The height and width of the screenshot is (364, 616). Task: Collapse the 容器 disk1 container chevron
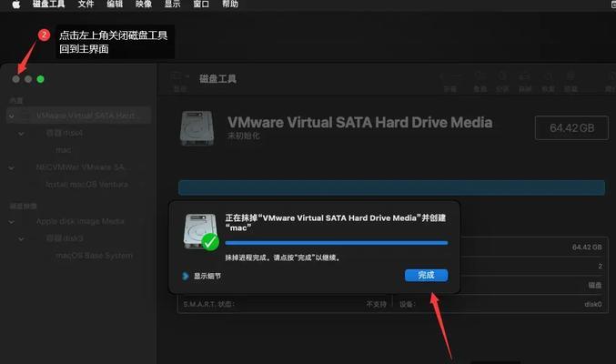21,133
